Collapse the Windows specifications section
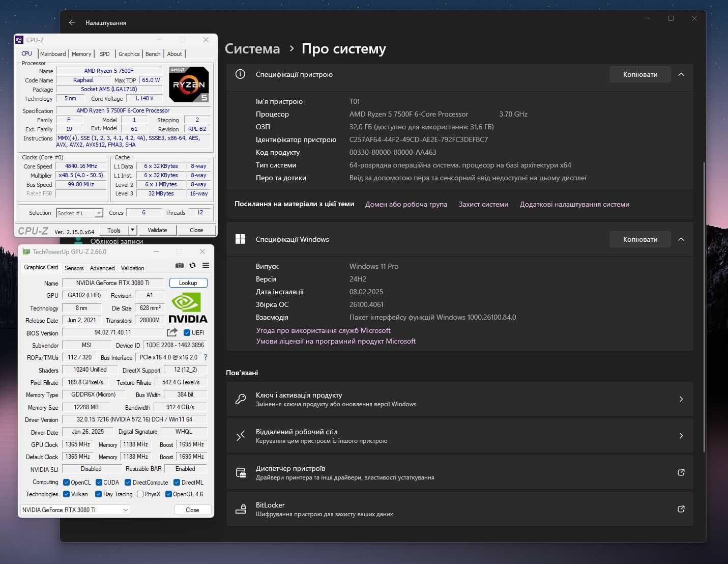This screenshot has height=564, width=728. pos(681,239)
